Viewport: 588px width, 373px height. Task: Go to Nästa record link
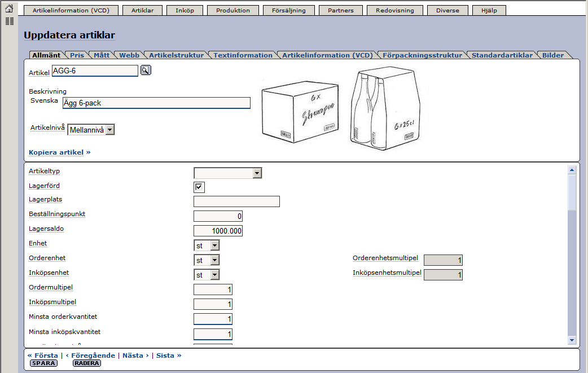pyautogui.click(x=135, y=356)
